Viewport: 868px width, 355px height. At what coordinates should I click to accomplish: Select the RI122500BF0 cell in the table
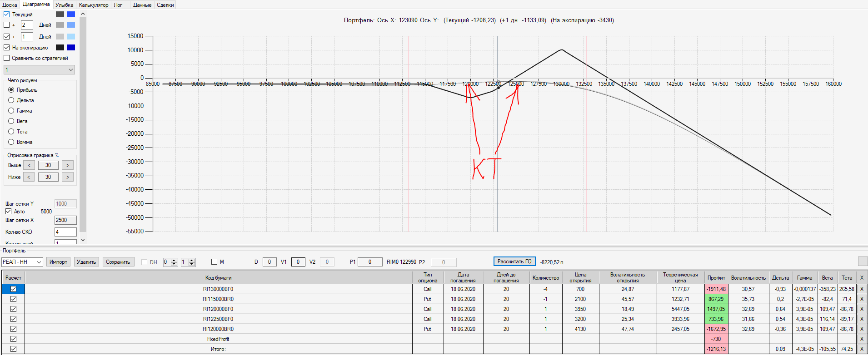click(218, 319)
